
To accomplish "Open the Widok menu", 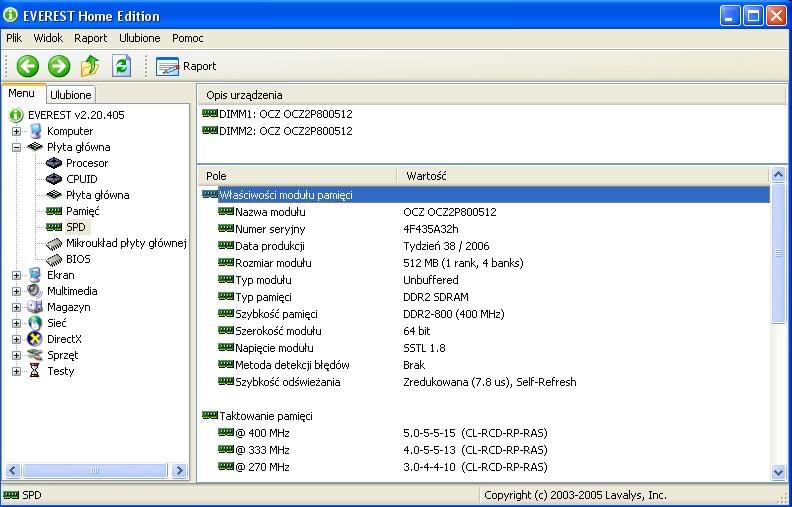I will click(x=48, y=38).
